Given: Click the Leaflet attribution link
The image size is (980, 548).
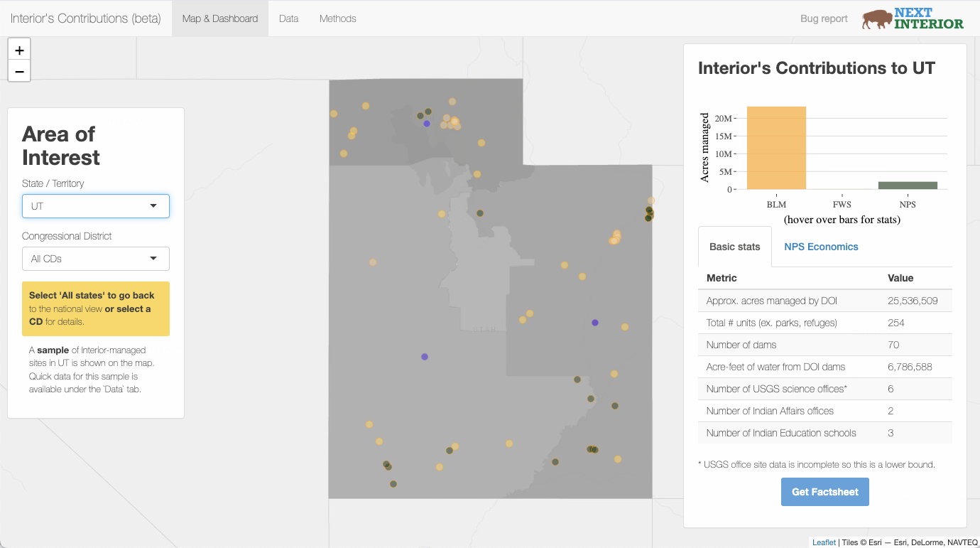Looking at the screenshot, I should (824, 542).
